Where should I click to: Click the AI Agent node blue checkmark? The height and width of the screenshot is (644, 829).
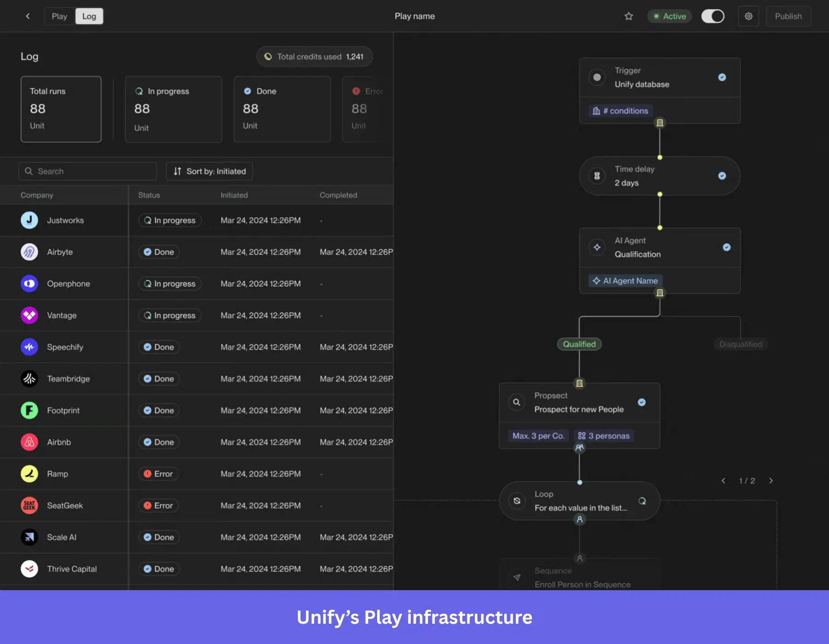727,247
